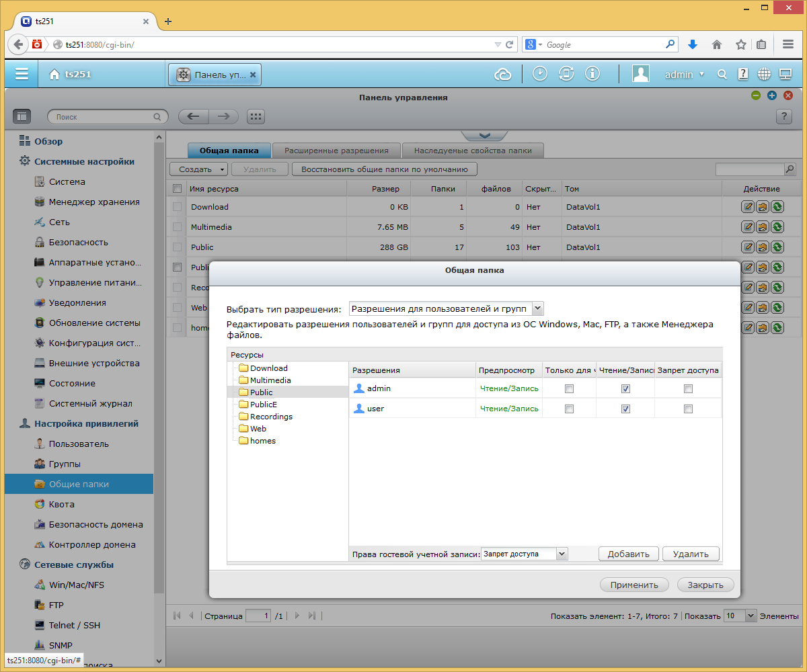The width and height of the screenshot is (807, 672).
Task: Check the deny access box for admin
Action: click(688, 388)
